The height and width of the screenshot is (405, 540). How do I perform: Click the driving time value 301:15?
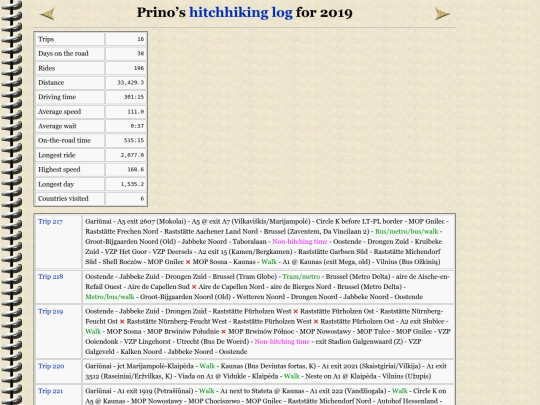pos(134,97)
